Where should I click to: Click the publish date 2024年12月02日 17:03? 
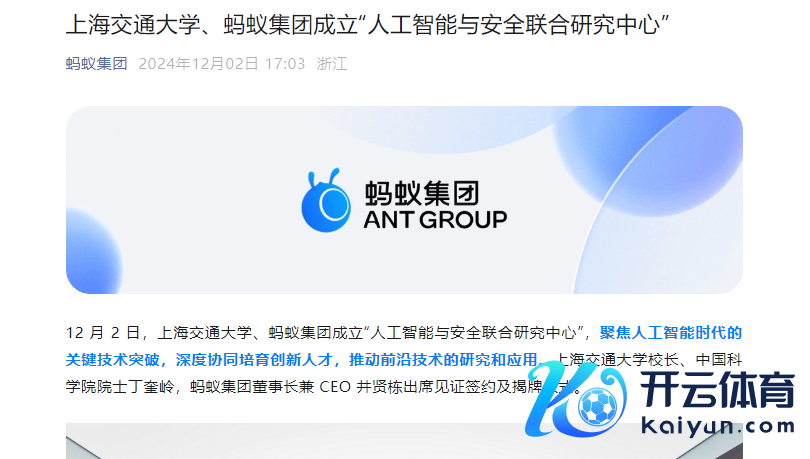pyautogui.click(x=222, y=64)
